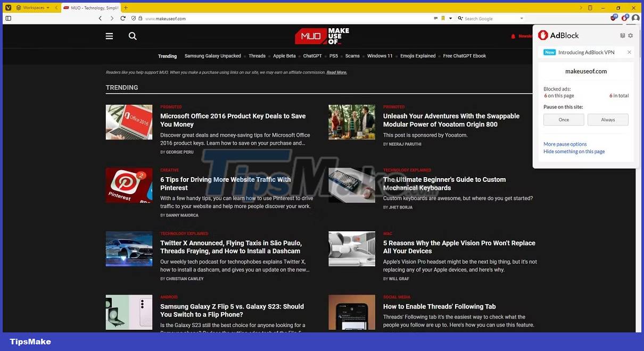Viewport: 644px width, 351px height.
Task: Open the Workspaces dropdown
Action: click(32, 7)
